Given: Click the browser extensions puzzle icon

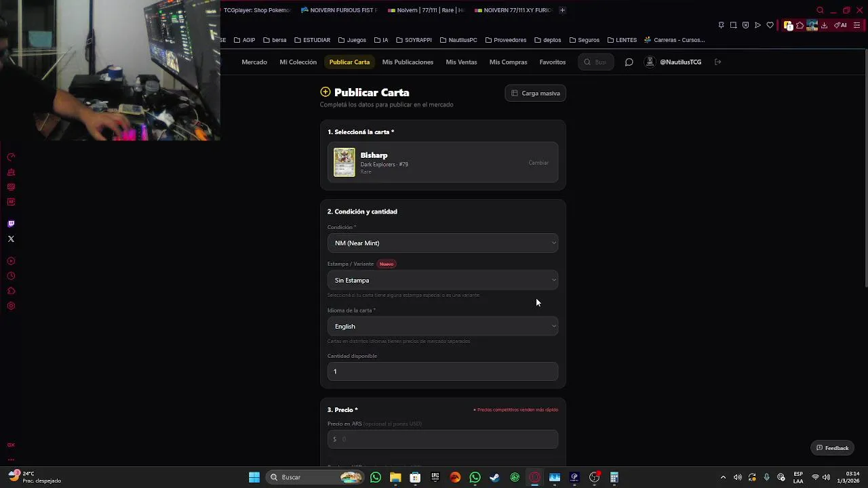Looking at the screenshot, I should (800, 25).
